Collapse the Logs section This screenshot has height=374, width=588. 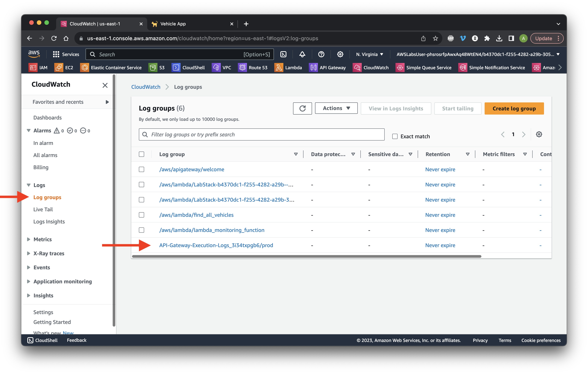pos(29,185)
